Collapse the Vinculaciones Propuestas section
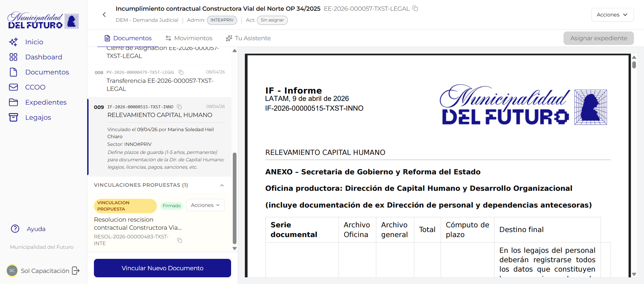The height and width of the screenshot is (284, 644). pos(222,185)
